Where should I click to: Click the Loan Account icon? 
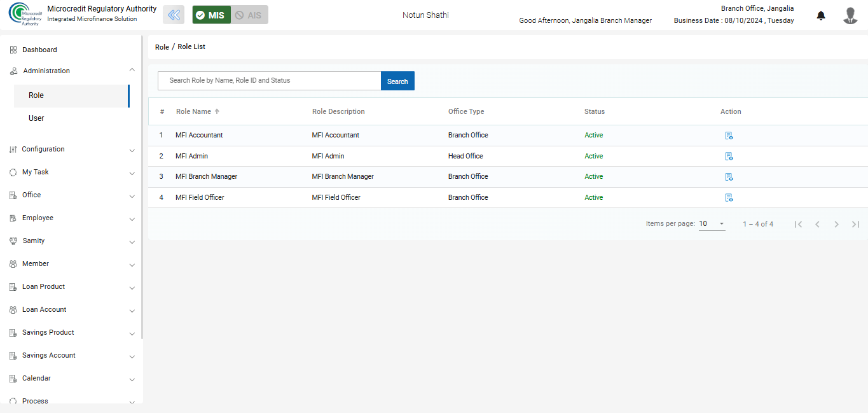[13, 310]
